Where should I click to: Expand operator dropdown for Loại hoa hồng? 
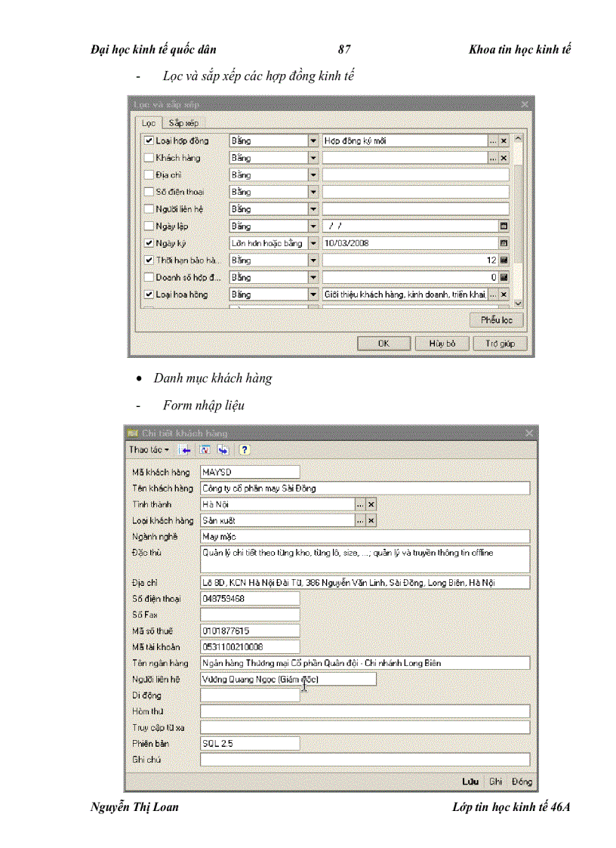tap(313, 294)
